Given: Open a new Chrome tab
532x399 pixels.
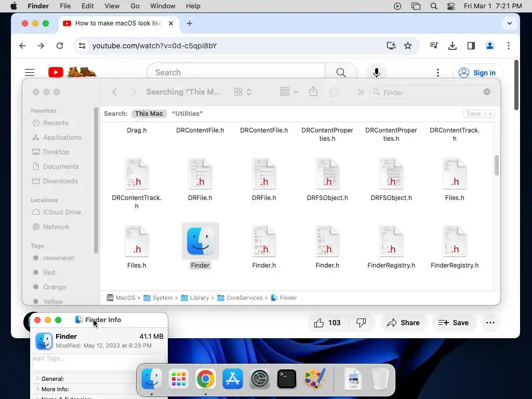Looking at the screenshot, I should point(190,23).
